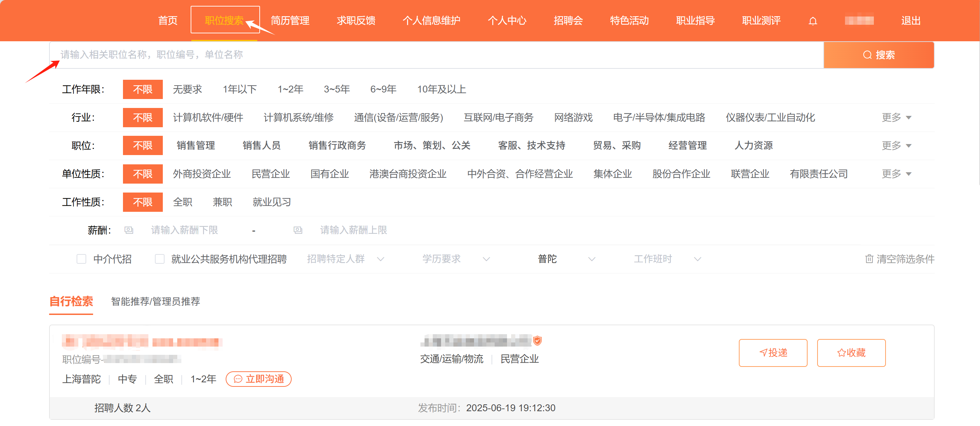
Task: Expand 更多 options in the 行业 row
Action: (896, 117)
